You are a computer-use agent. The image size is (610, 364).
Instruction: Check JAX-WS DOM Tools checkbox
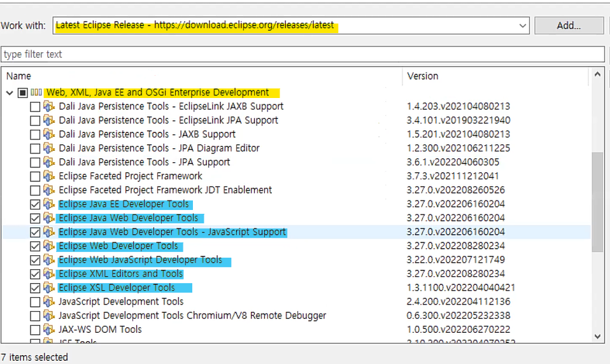coord(35,330)
